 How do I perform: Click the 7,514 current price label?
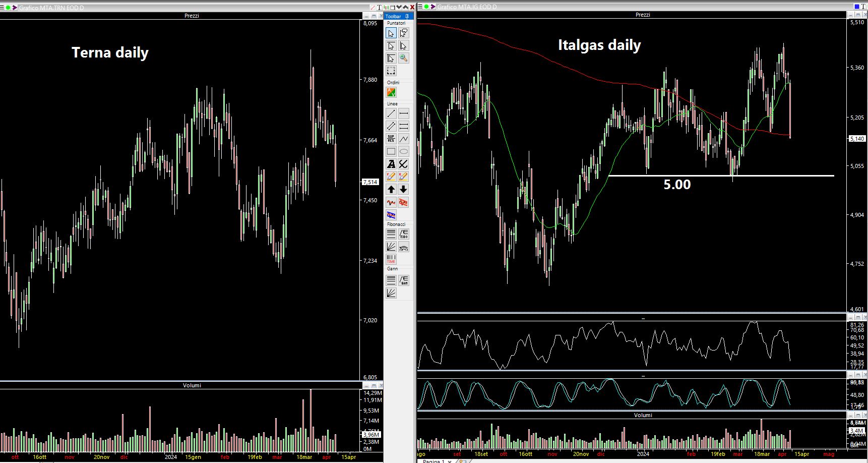[370, 182]
